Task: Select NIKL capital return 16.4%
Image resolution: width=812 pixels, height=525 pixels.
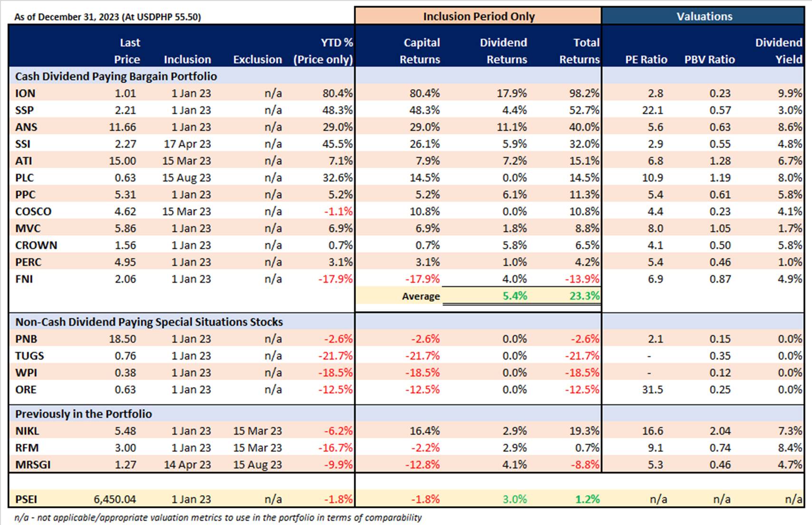Action: (x=425, y=431)
